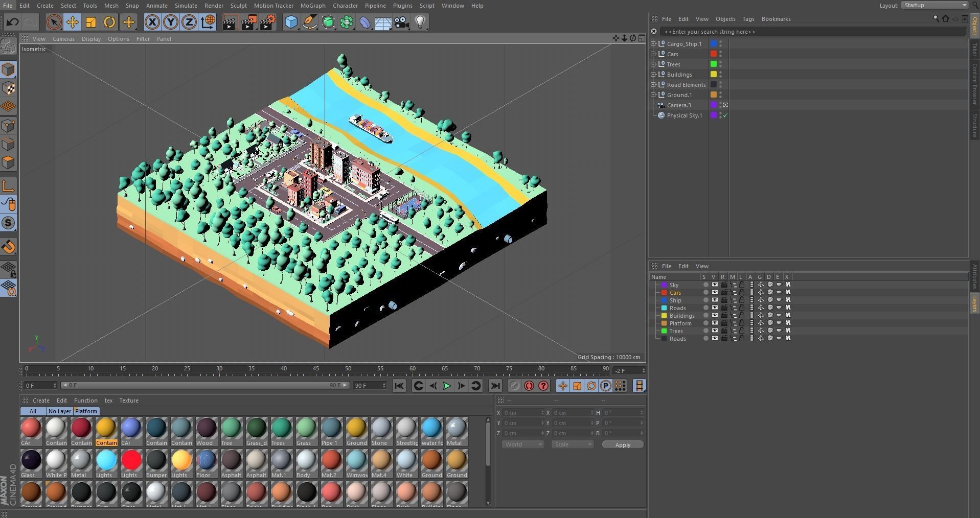980x518 pixels.
Task: Open the material manager Texture menu
Action: pyautogui.click(x=129, y=401)
